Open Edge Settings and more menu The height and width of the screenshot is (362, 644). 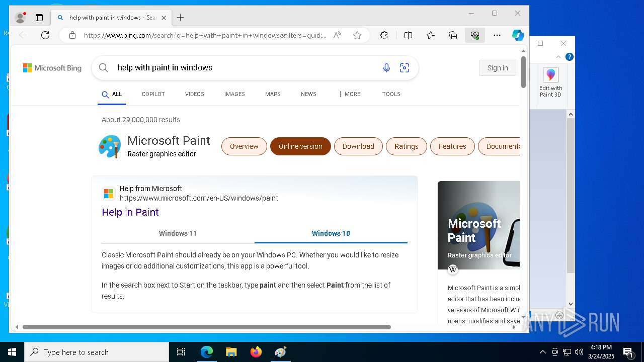tap(497, 35)
